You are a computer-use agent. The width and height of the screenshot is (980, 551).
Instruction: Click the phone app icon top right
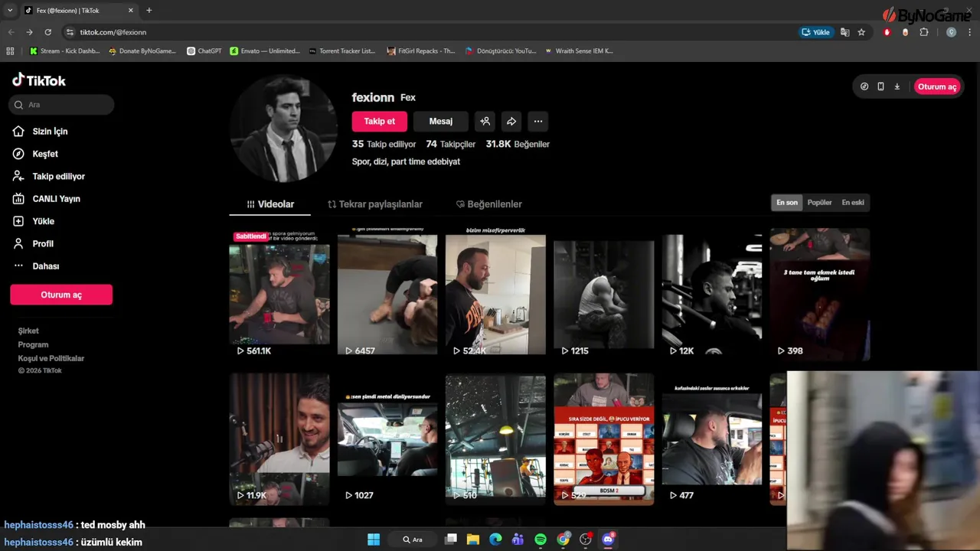(x=880, y=86)
